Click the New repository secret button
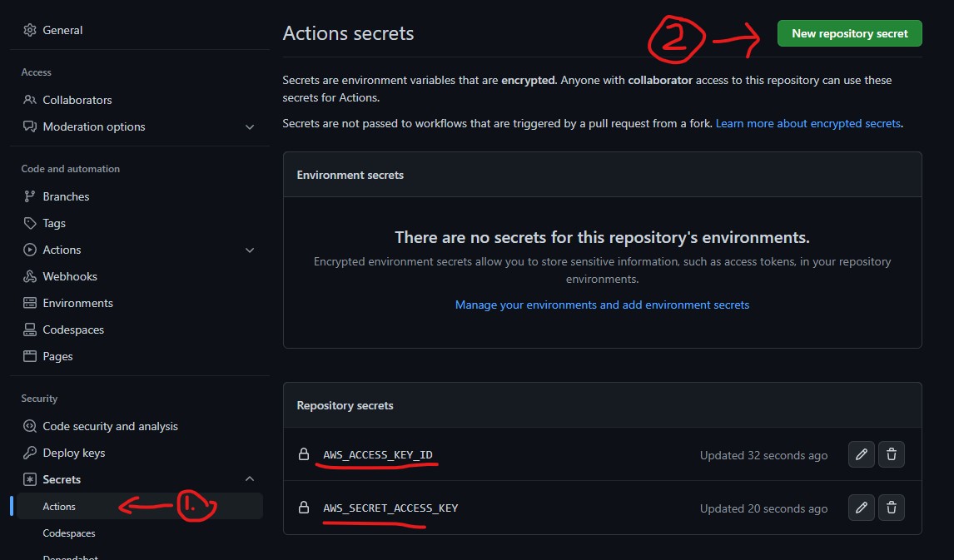Viewport: 954px width, 560px height. coord(849,32)
